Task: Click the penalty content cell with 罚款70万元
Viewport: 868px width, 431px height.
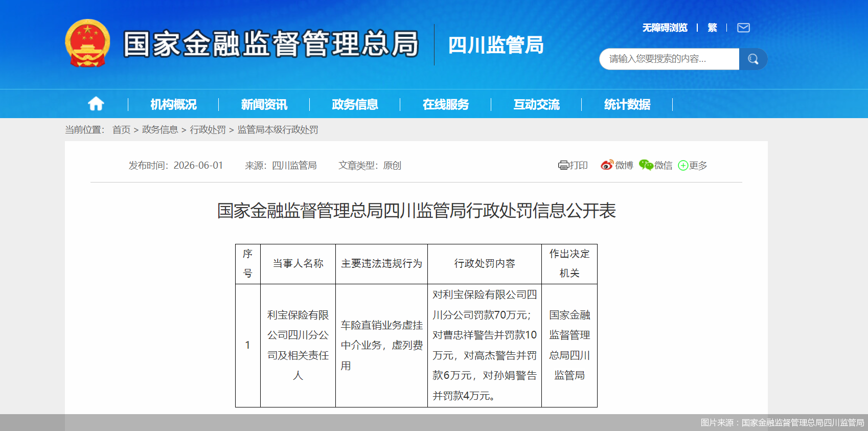Action: click(x=485, y=346)
